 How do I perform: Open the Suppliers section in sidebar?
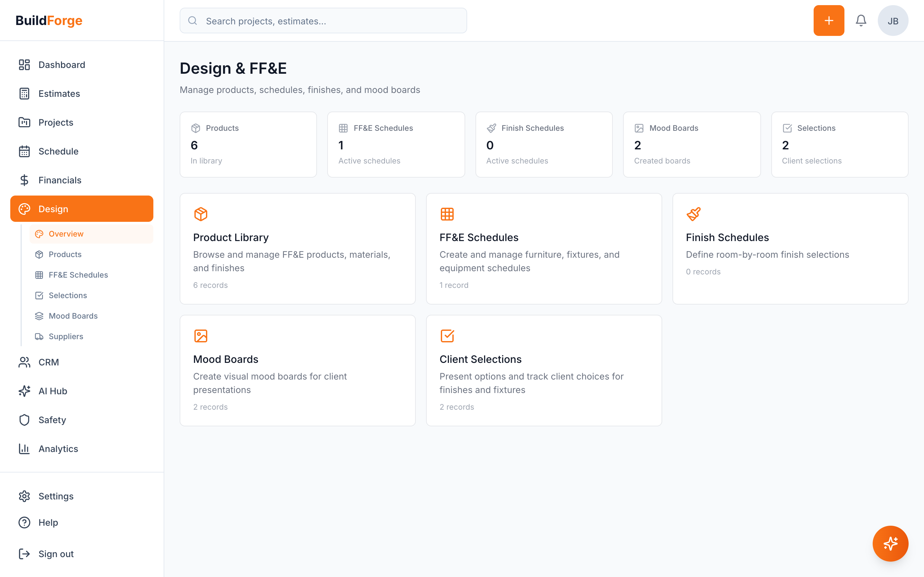coord(66,336)
